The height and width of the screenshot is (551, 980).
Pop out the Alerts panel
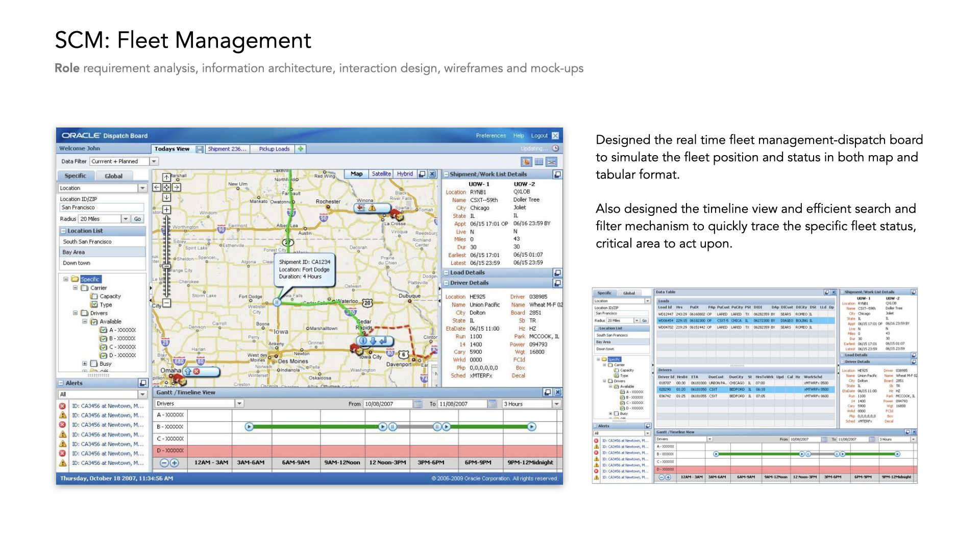143,383
